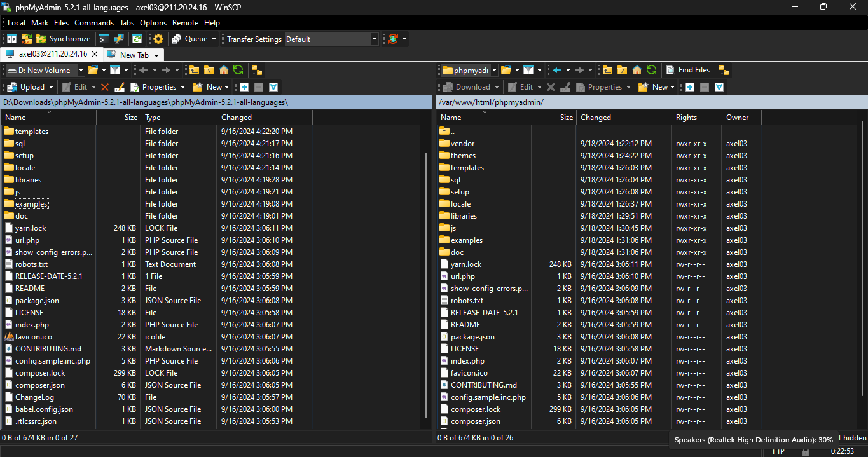The width and height of the screenshot is (868, 457).
Task: Sort local panel by Type column
Action: [x=179, y=118]
